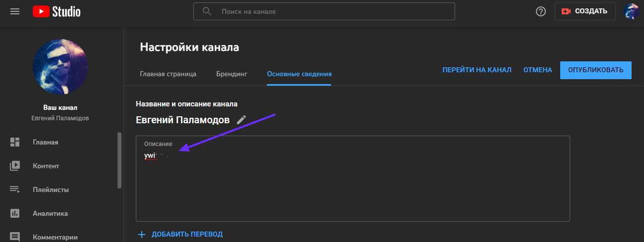
Task: Click the Аналитика chart icon
Action: 15,213
